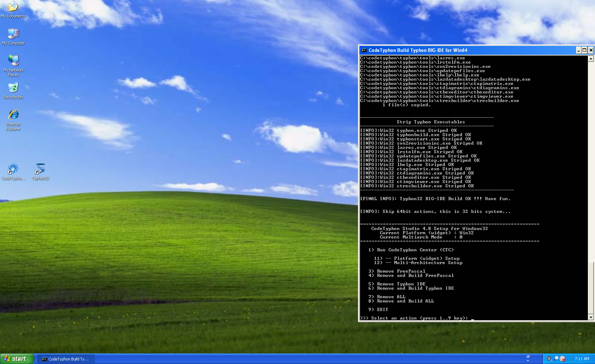
Task: Click the '9) EXIT' console line
Action: pyautogui.click(x=378, y=310)
